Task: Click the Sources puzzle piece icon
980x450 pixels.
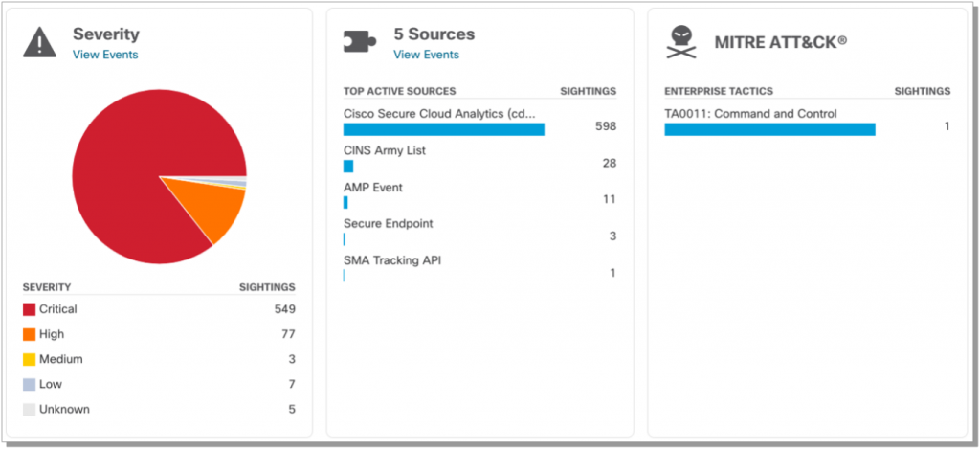Action: click(361, 42)
